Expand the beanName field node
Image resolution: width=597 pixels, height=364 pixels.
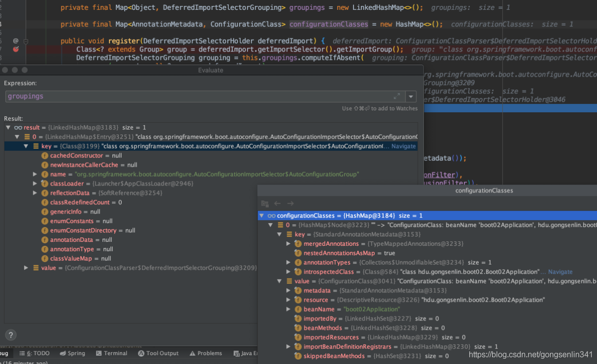289,310
